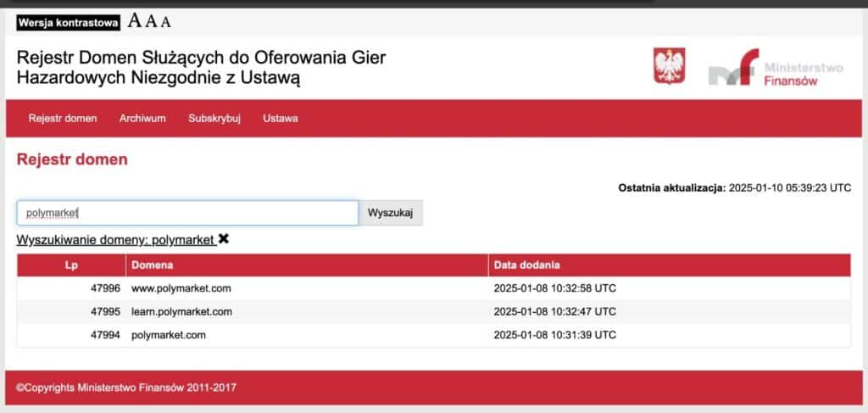Open the Archiwum menu item
Screen dimensions: 868x413
point(142,119)
